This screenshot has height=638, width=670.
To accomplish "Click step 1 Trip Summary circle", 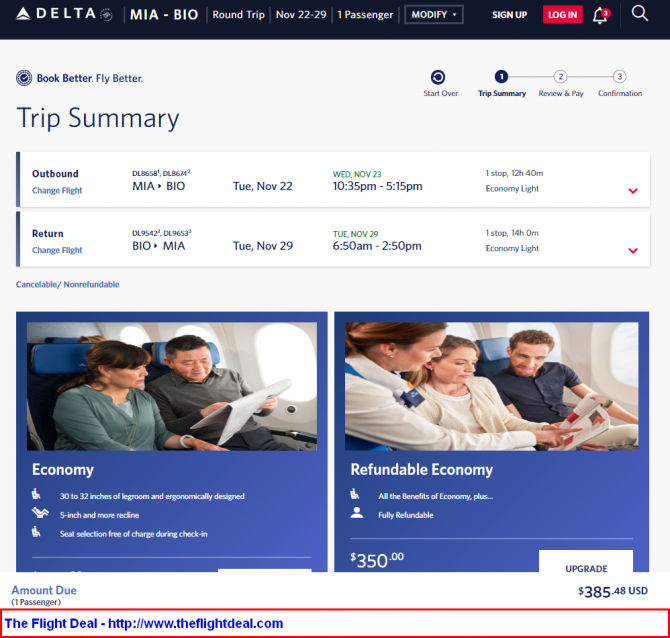I will pyautogui.click(x=501, y=77).
